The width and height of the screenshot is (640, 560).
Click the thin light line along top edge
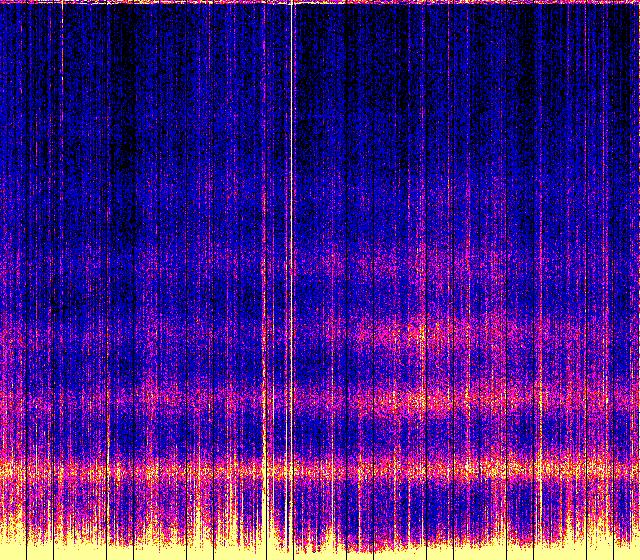[320, 2]
